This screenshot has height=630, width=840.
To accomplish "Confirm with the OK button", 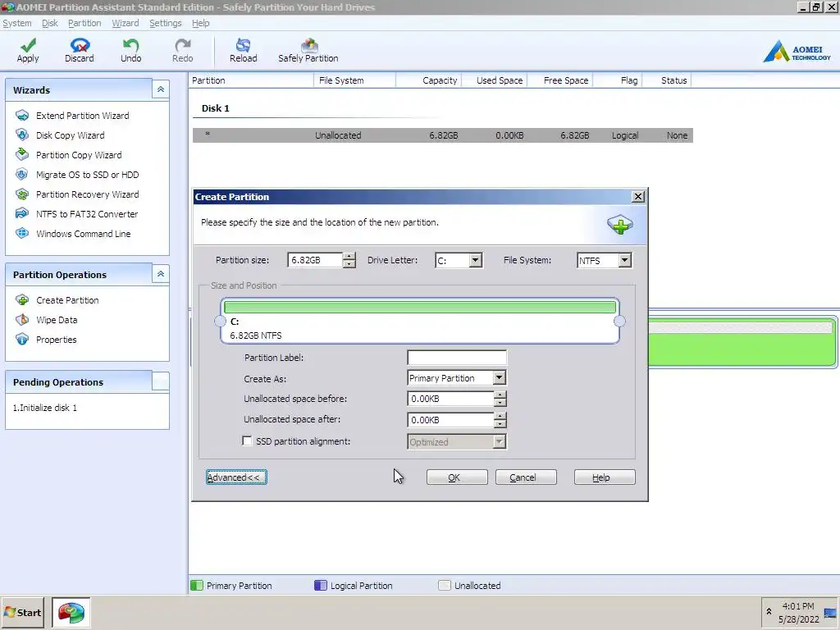I will (x=457, y=477).
